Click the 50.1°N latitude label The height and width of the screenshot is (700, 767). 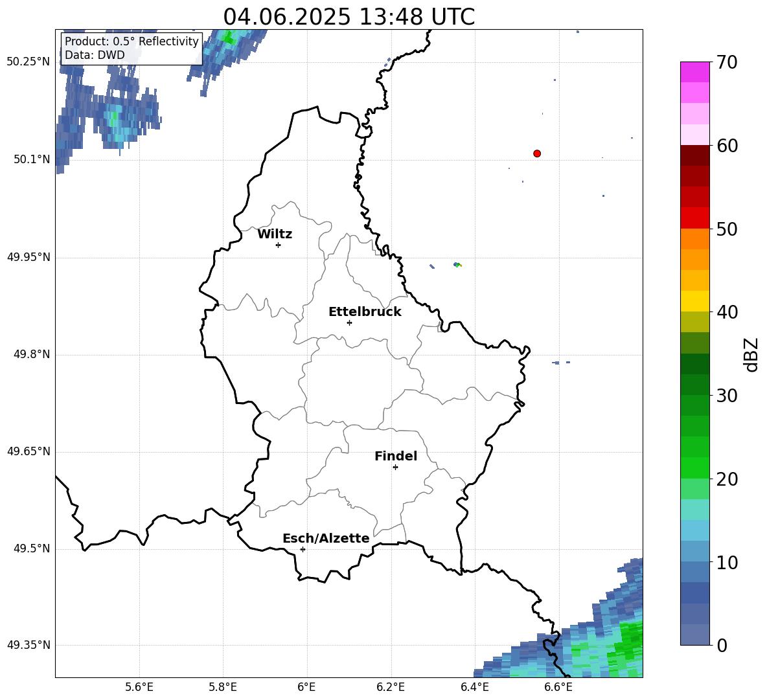coord(32,159)
